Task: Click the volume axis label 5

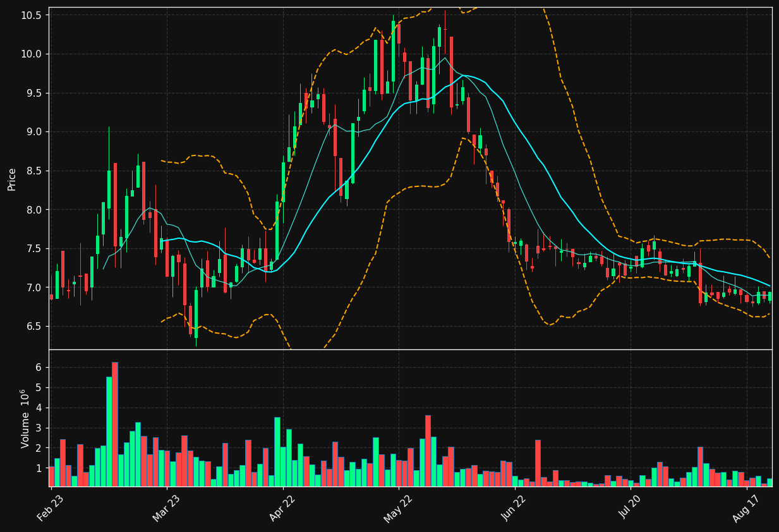Action: [39, 388]
